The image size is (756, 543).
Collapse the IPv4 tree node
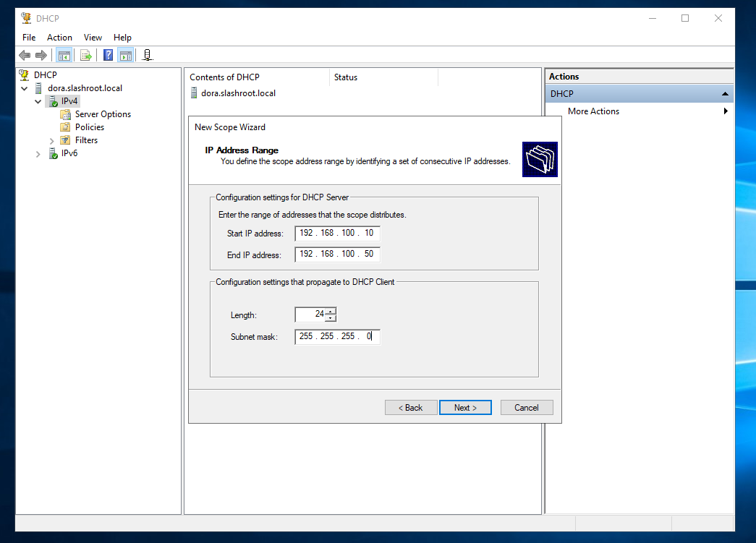pos(38,101)
